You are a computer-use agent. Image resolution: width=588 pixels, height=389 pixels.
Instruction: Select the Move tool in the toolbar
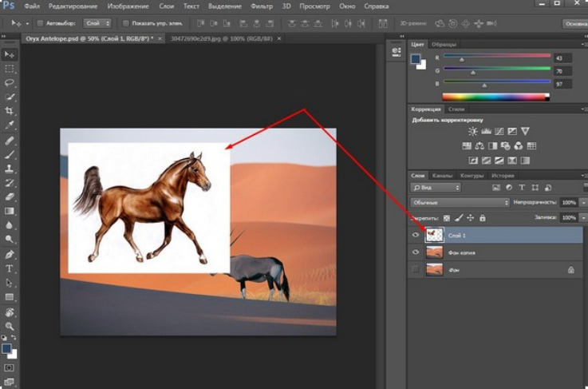pyautogui.click(x=10, y=54)
